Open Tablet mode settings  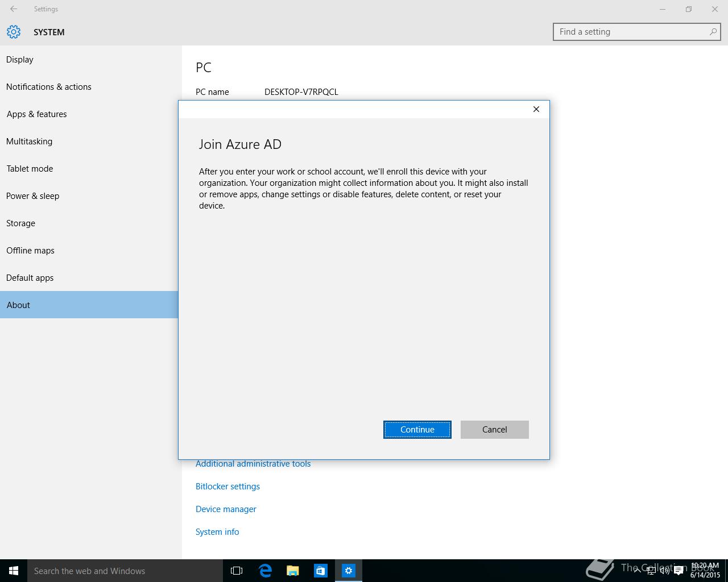point(89,169)
